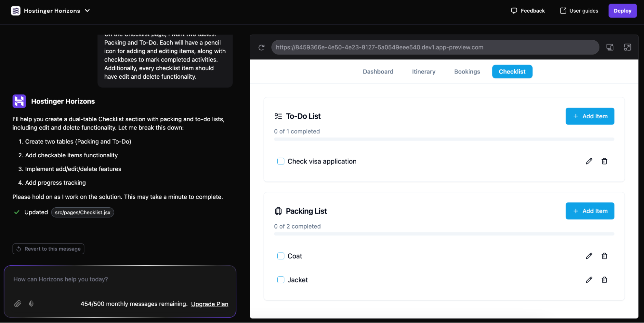Open the Upgrade Plan link
Viewport: 644px width, 323px height.
[x=209, y=304]
